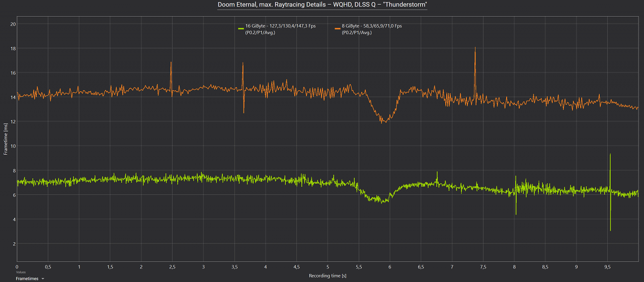Click the Values caption above Frametimes
This screenshot has width=644, height=282.
point(21,272)
